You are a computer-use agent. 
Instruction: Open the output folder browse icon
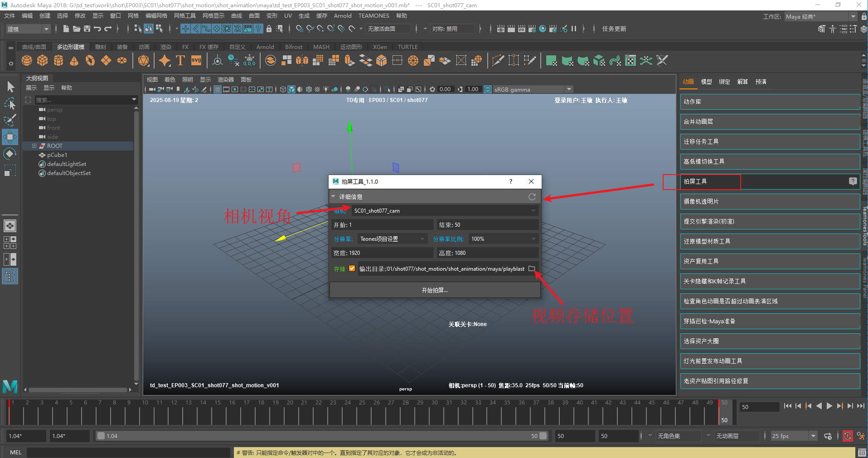(x=532, y=269)
